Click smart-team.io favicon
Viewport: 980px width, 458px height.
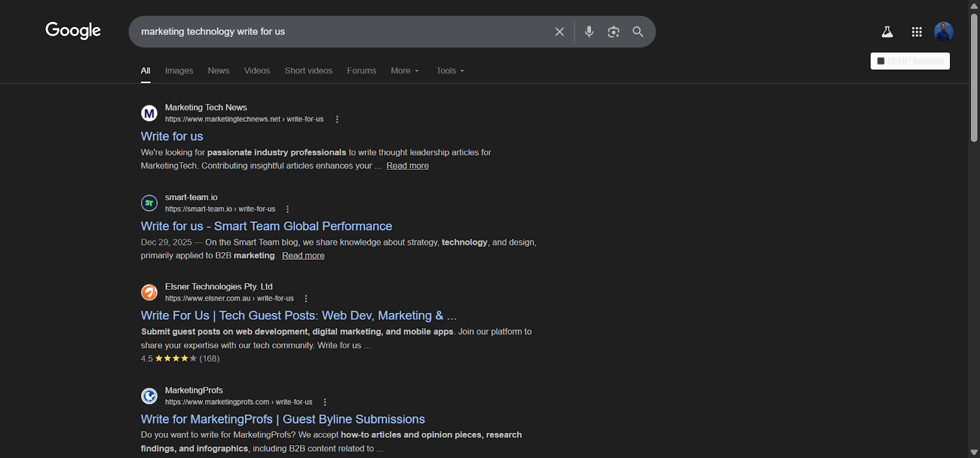coord(149,203)
